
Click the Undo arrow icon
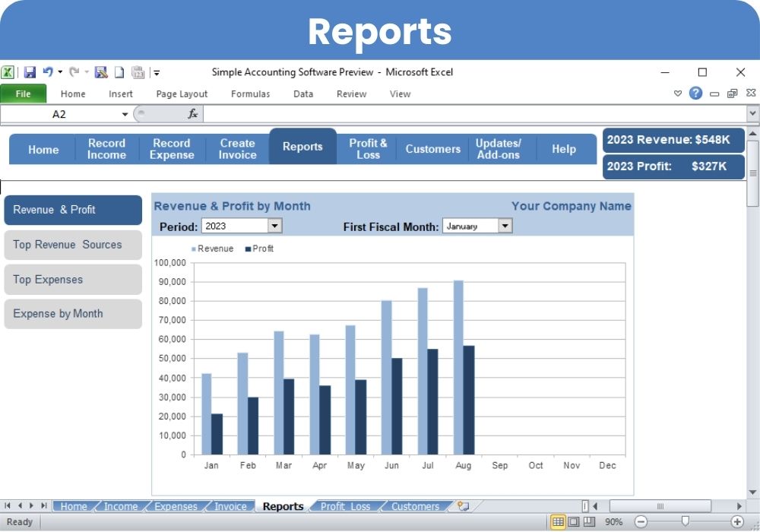tap(48, 73)
